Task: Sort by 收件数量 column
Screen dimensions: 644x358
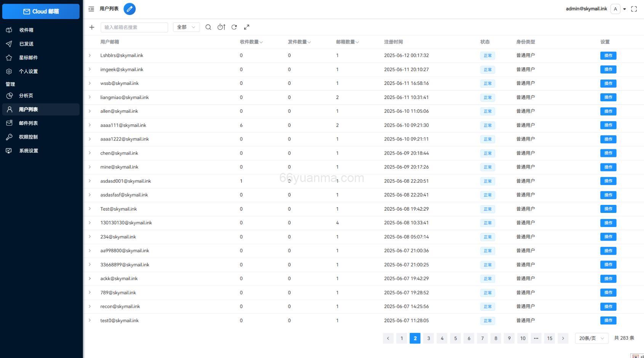Action: pos(251,42)
